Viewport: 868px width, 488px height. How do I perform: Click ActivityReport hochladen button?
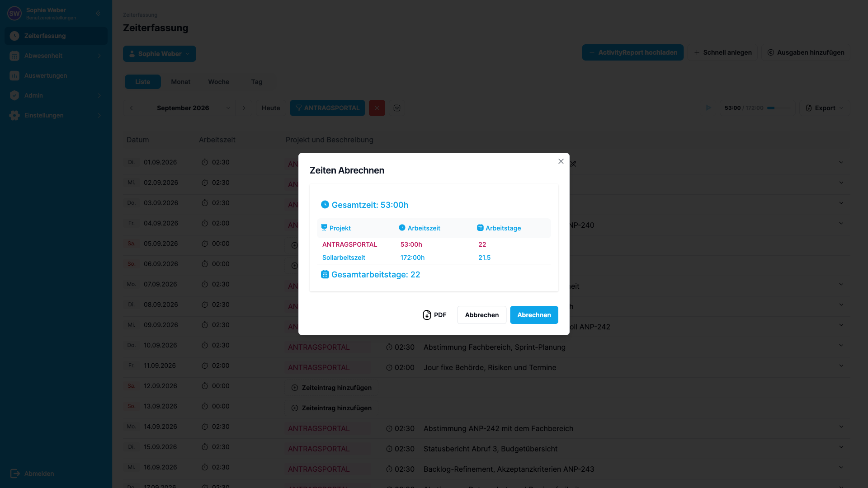click(632, 52)
